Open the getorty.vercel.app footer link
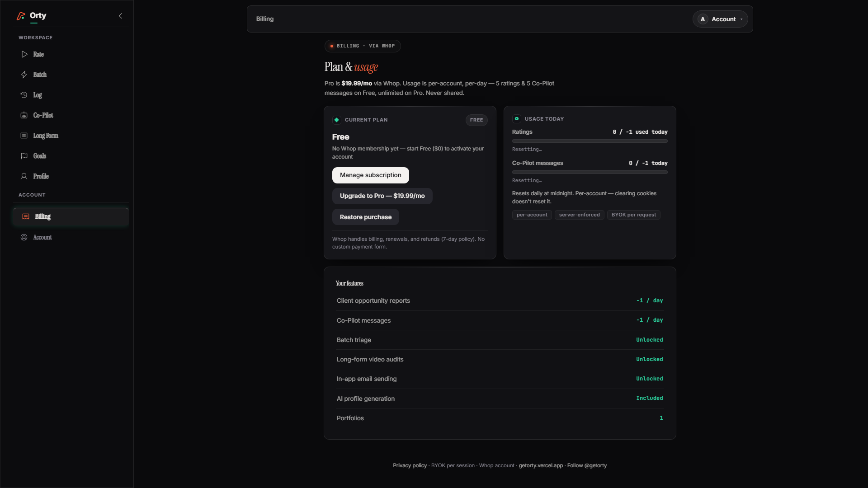Image resolution: width=868 pixels, height=488 pixels. [x=541, y=465]
